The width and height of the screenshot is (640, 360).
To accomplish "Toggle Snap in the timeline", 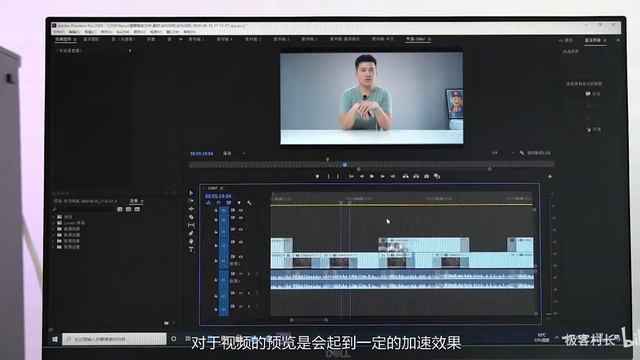I will (x=218, y=203).
